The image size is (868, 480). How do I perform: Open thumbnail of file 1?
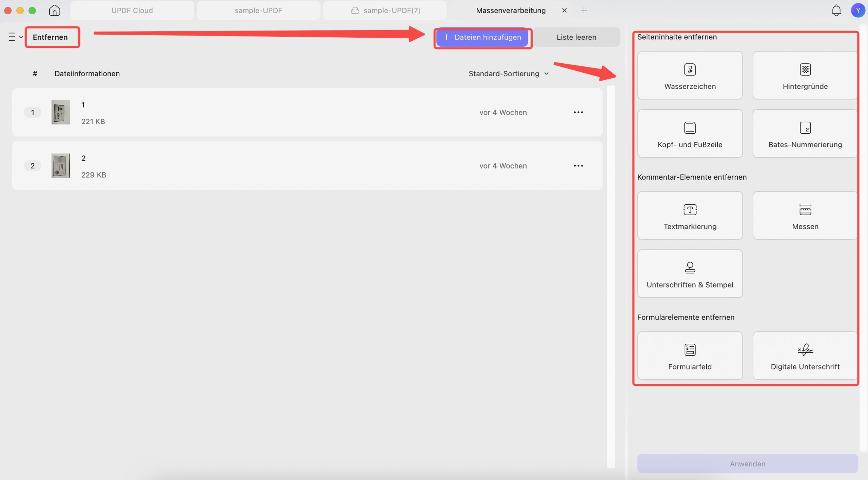(60, 112)
